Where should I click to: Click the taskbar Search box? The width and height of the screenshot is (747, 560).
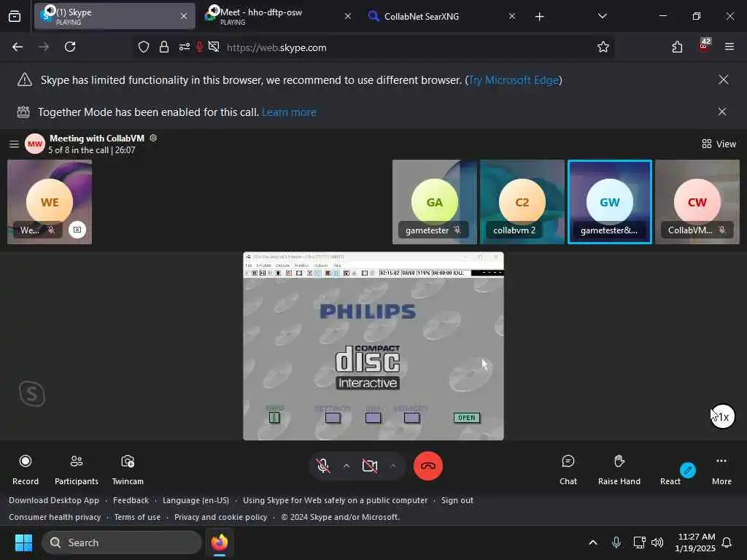click(122, 542)
